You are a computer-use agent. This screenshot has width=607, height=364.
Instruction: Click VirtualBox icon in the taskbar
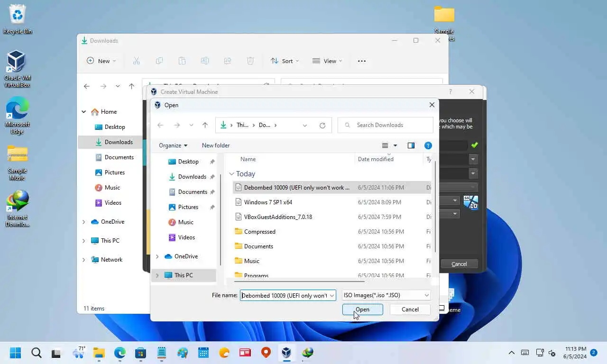(x=286, y=353)
